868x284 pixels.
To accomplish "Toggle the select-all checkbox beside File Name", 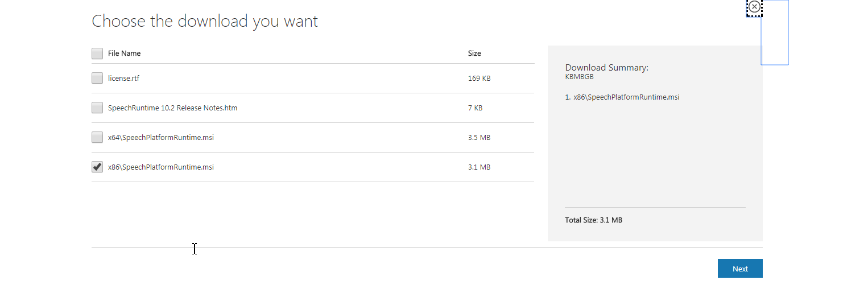I will tap(97, 53).
